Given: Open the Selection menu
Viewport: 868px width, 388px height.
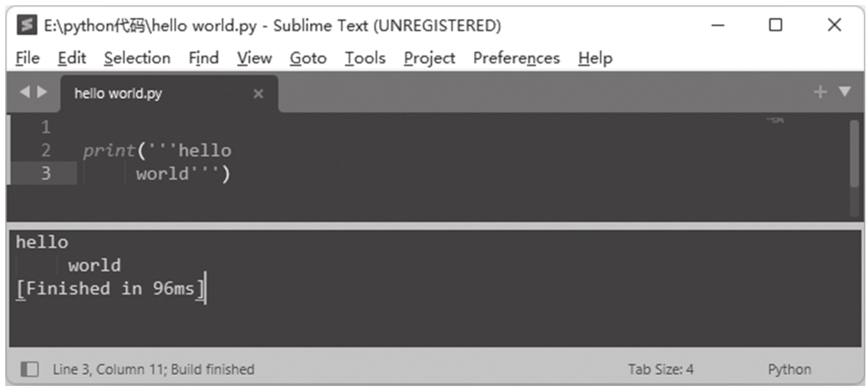Looking at the screenshot, I should (137, 58).
